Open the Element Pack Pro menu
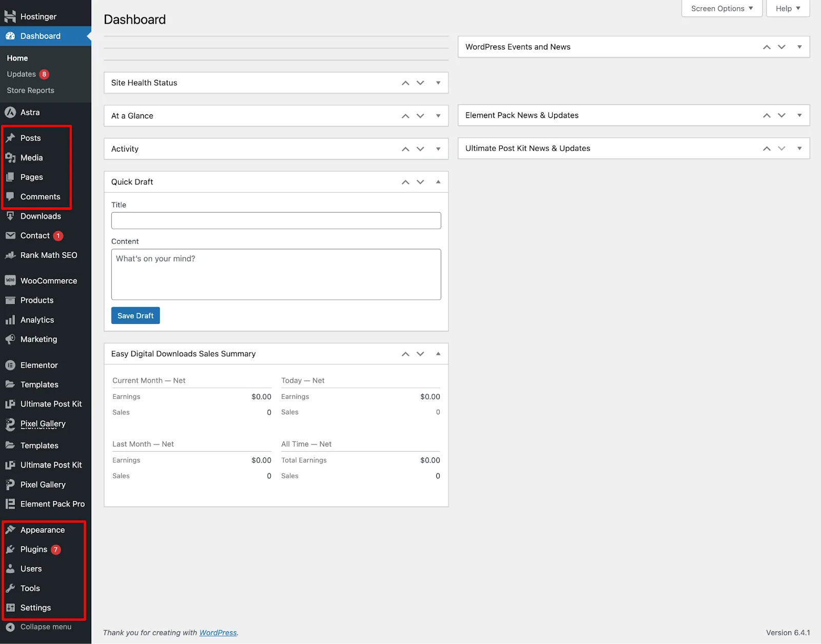Screen dimensions: 821x644 46,504
